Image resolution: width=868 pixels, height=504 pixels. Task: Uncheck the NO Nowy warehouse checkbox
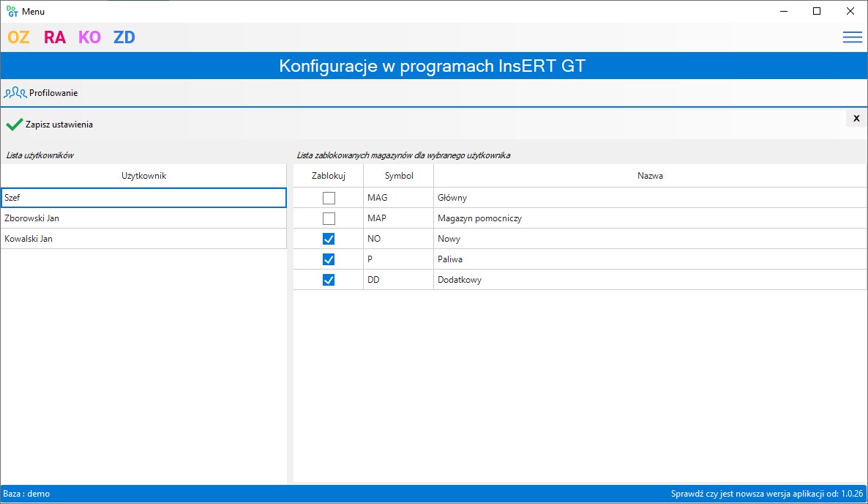pyautogui.click(x=327, y=238)
